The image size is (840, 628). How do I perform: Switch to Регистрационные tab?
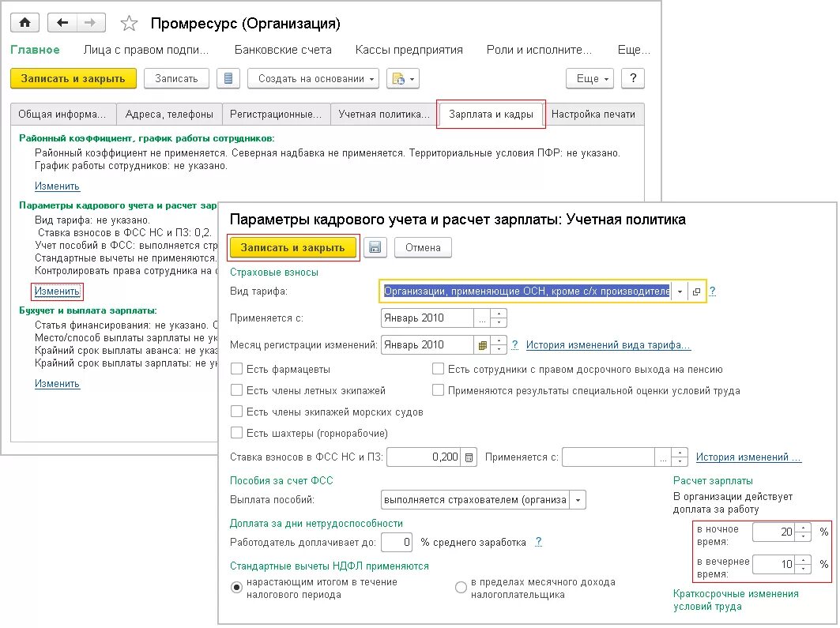click(276, 114)
